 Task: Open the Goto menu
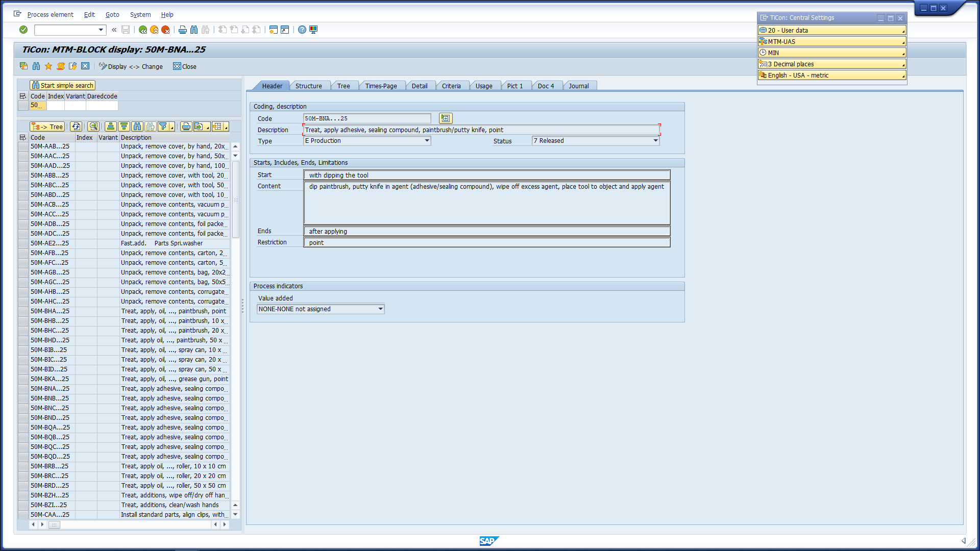(112, 15)
